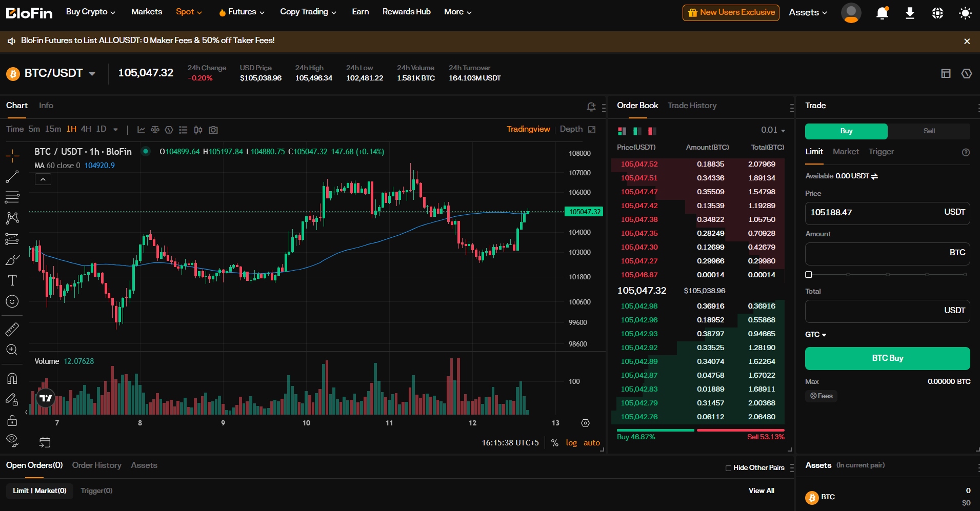Open the order book precision 0.01 dropdown
The width and height of the screenshot is (980, 511).
773,130
